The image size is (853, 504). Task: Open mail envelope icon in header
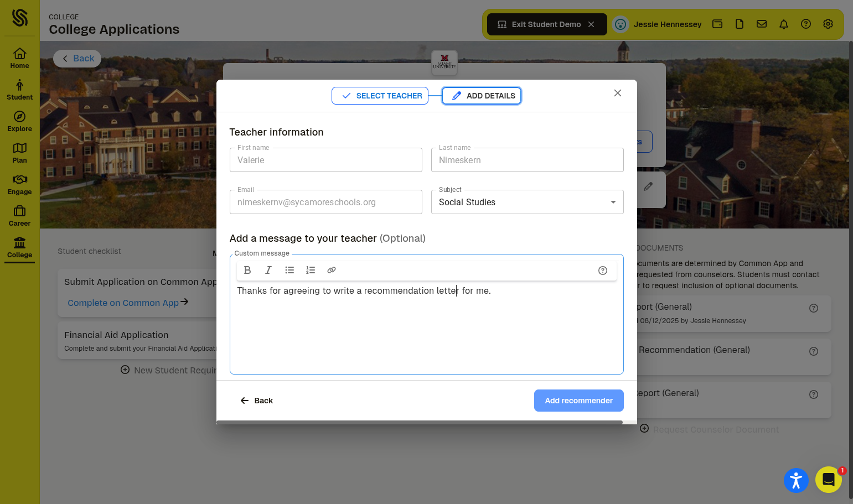pos(762,24)
